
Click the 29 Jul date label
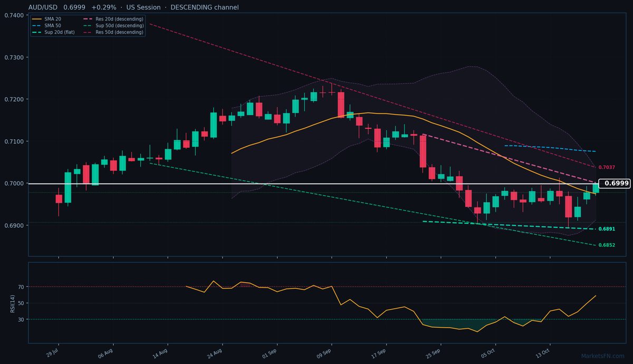point(51,352)
